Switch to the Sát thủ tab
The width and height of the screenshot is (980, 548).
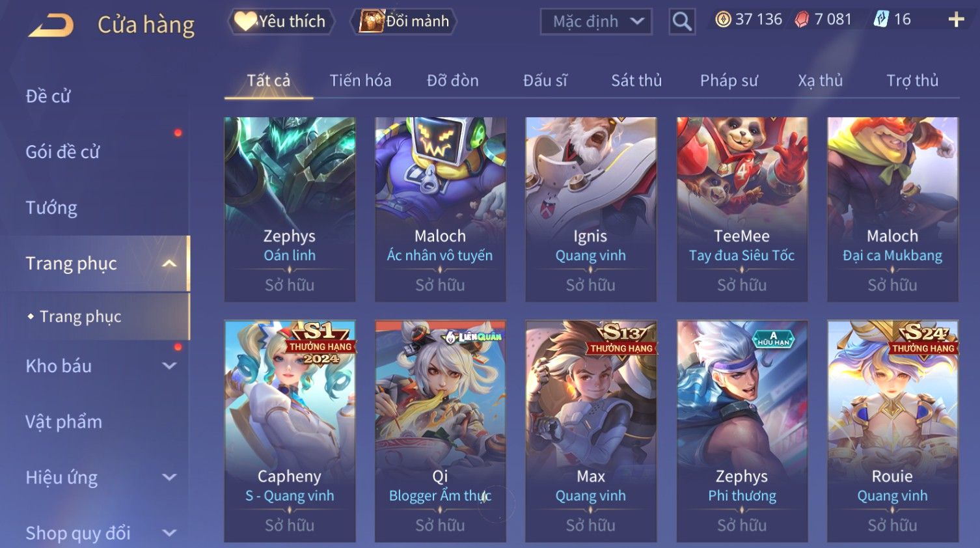coord(636,81)
